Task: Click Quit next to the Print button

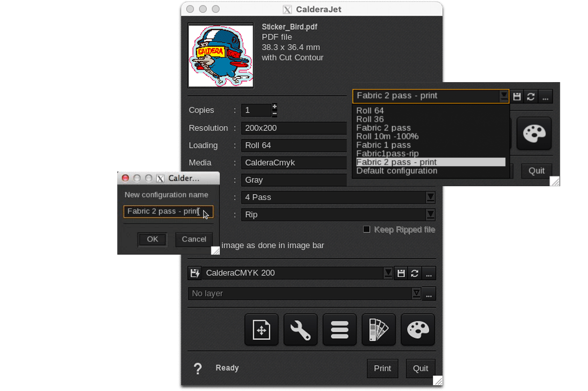Action: pyautogui.click(x=420, y=369)
